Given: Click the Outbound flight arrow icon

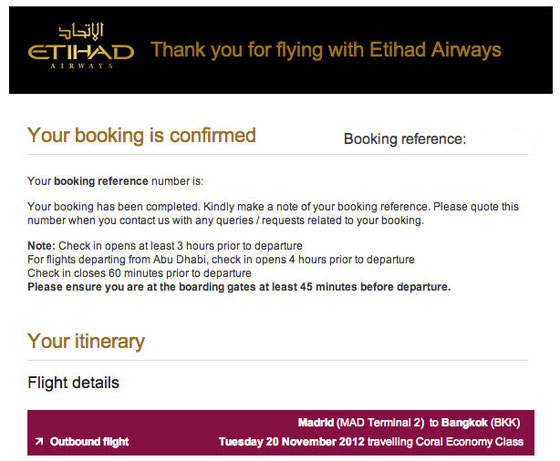Looking at the screenshot, I should [x=39, y=442].
